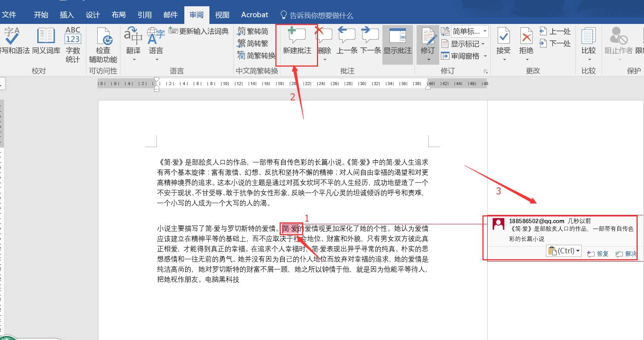
Task: Expand Accept dropdown arrow
Action: click(504, 60)
